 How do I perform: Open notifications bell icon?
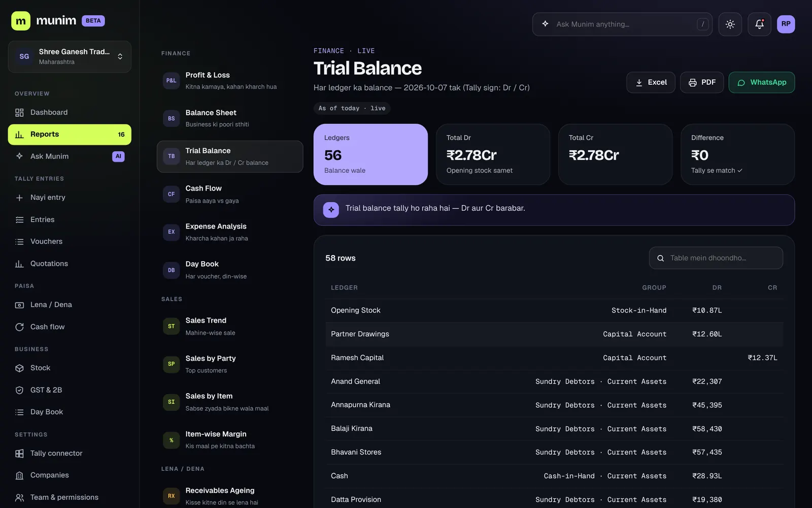click(759, 24)
